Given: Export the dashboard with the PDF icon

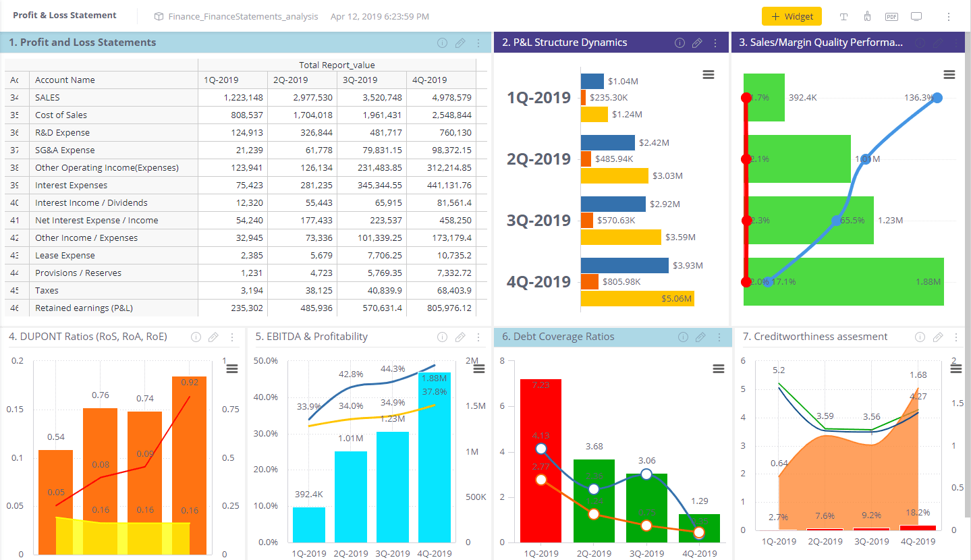Looking at the screenshot, I should click(891, 16).
